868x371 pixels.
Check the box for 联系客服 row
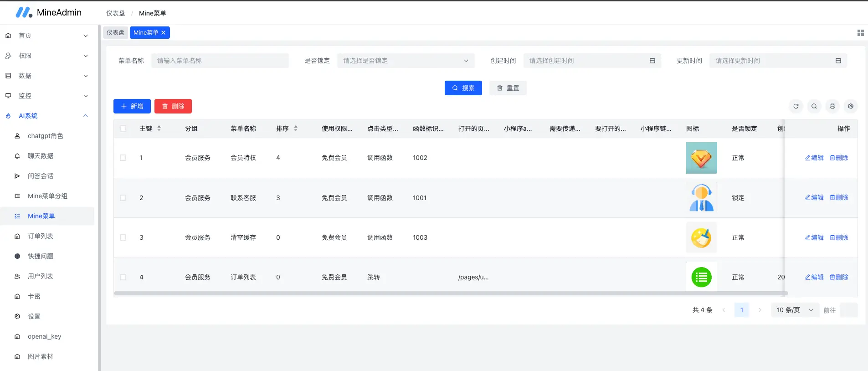(x=123, y=198)
